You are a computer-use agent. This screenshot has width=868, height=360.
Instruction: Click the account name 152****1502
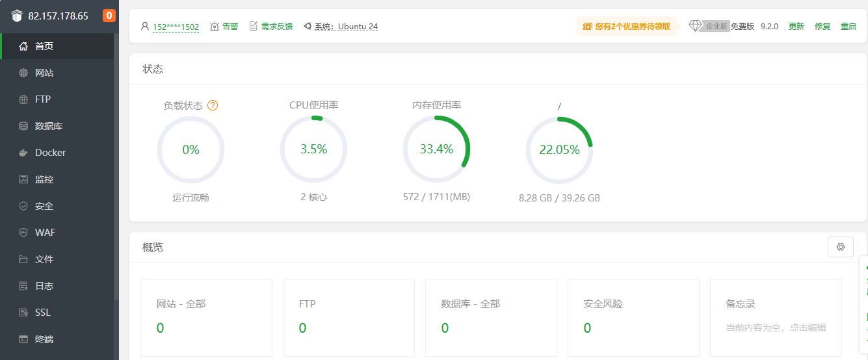click(x=176, y=27)
